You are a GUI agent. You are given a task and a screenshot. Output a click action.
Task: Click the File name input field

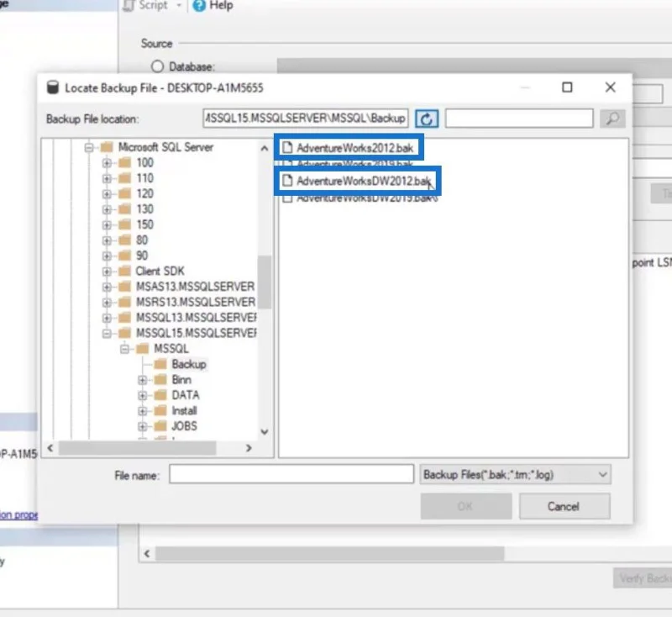tap(291, 474)
